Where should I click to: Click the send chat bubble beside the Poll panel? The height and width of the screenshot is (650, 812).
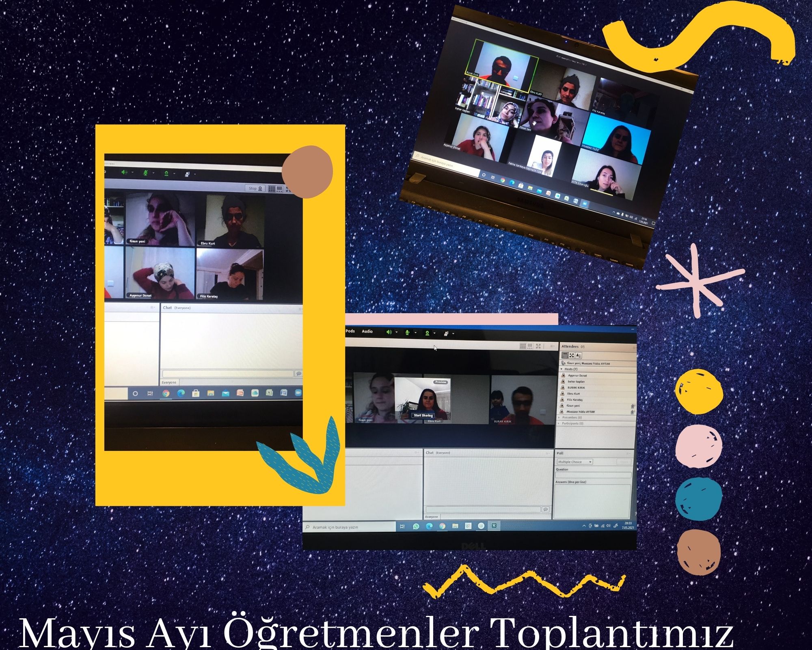pyautogui.click(x=545, y=509)
